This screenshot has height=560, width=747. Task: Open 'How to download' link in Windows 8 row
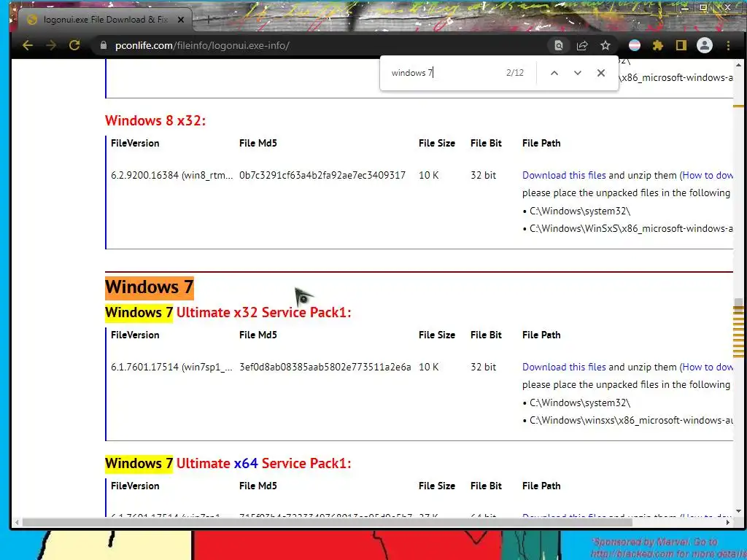[708, 175]
